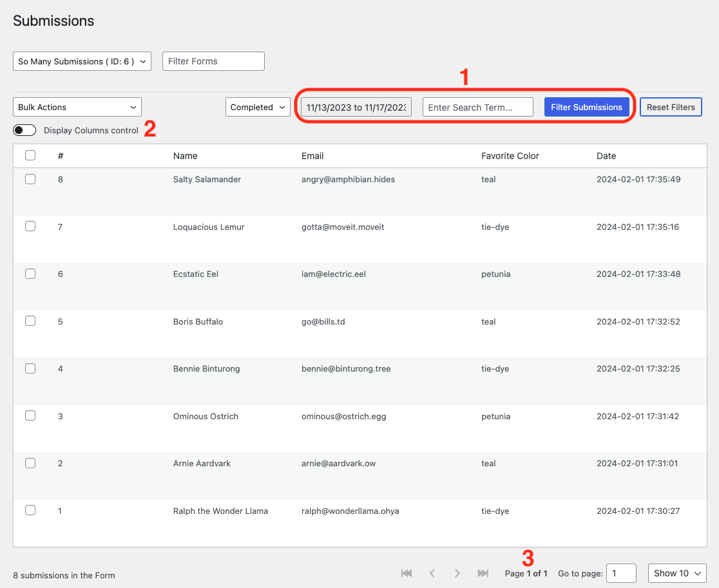Check the row for Ralph the Wonder Llama

click(x=30, y=510)
